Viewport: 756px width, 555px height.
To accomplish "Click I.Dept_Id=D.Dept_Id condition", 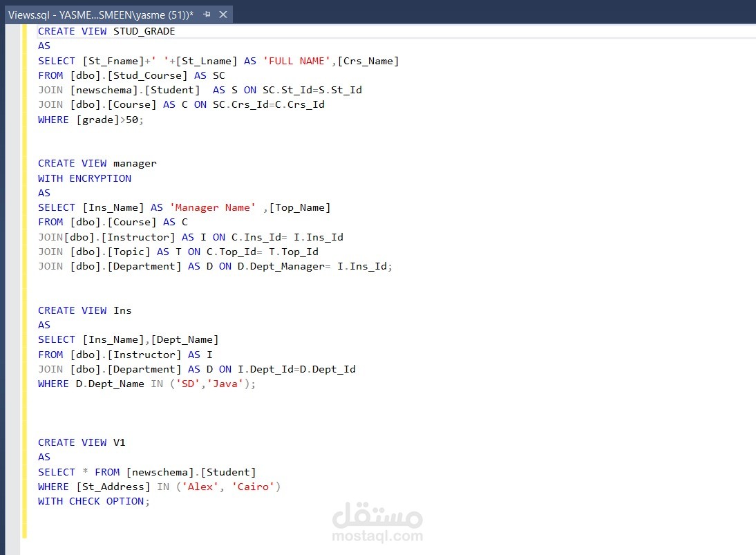I will [296, 369].
